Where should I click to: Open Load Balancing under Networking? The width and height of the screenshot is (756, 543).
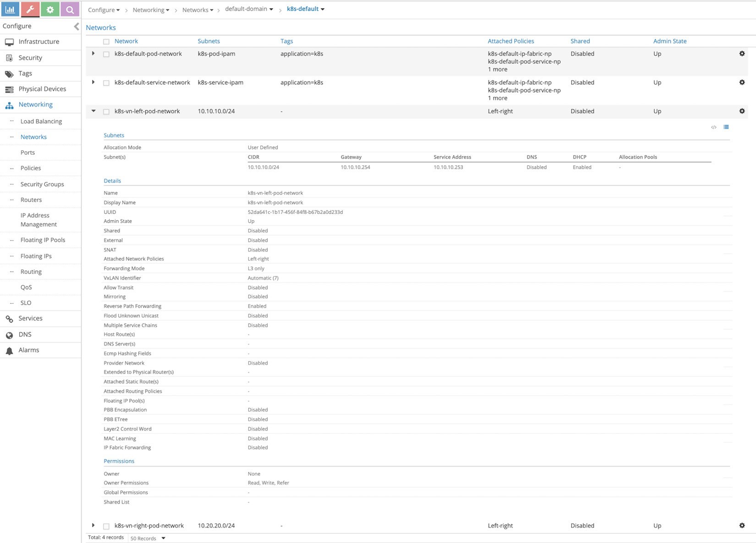(41, 121)
